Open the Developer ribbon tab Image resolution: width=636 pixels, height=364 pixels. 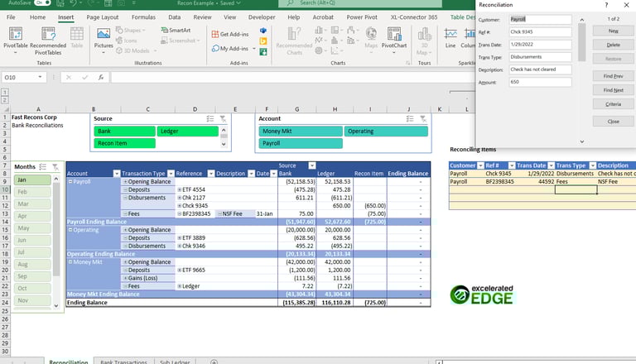coord(262,17)
